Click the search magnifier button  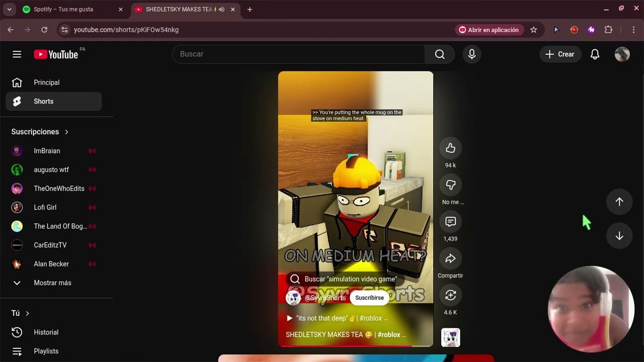[x=440, y=54]
